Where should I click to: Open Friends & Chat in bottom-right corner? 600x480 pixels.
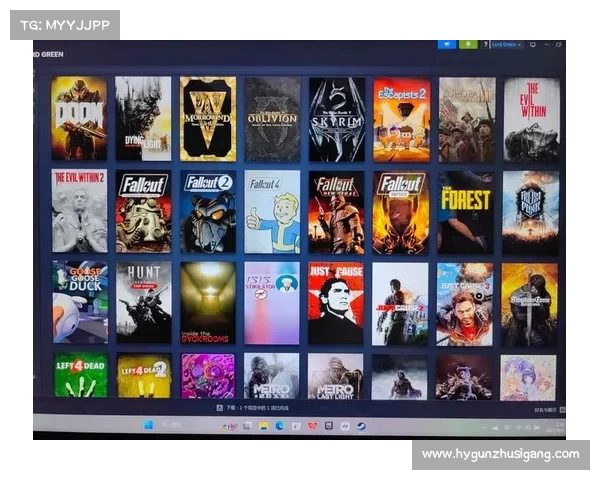(x=543, y=409)
